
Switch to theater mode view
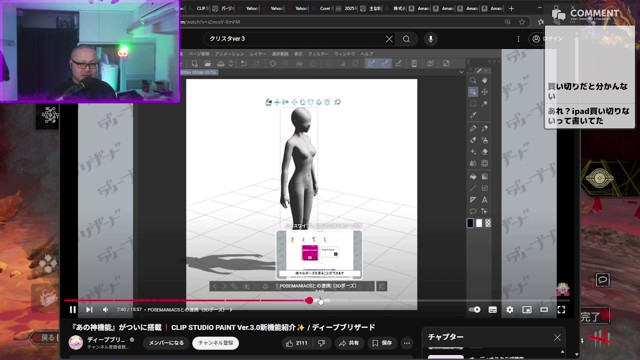pos(544,310)
